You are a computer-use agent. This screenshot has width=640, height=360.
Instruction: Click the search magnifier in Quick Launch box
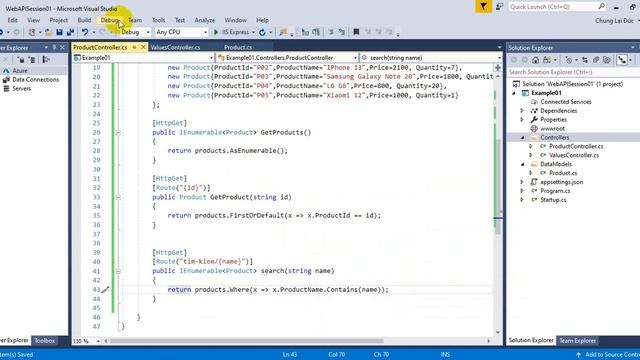coord(601,6)
